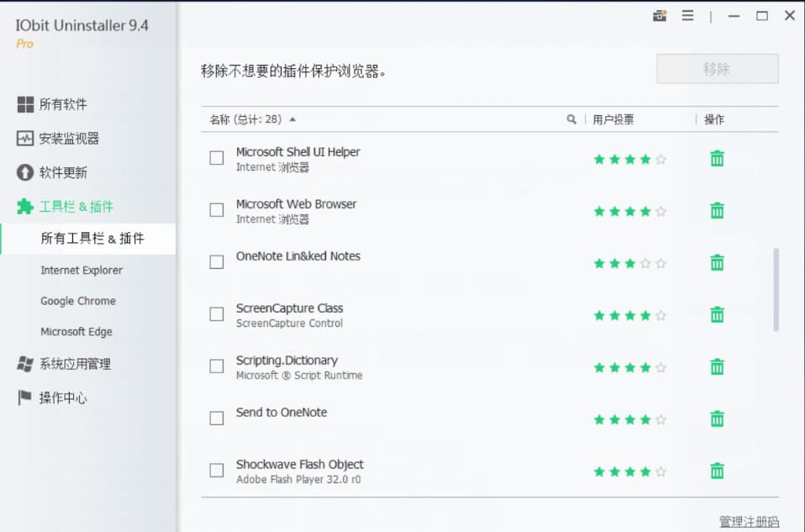Select the ScreenCapture Class name

point(290,308)
